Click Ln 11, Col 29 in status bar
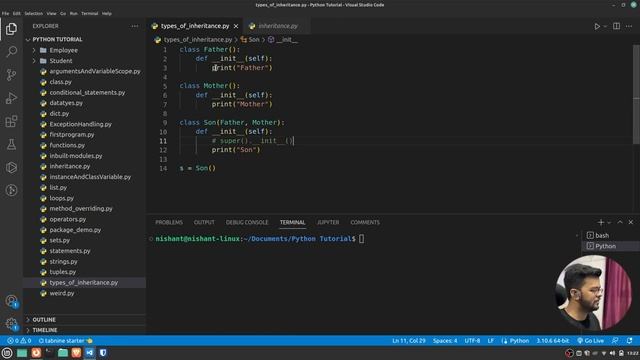 (x=409, y=340)
